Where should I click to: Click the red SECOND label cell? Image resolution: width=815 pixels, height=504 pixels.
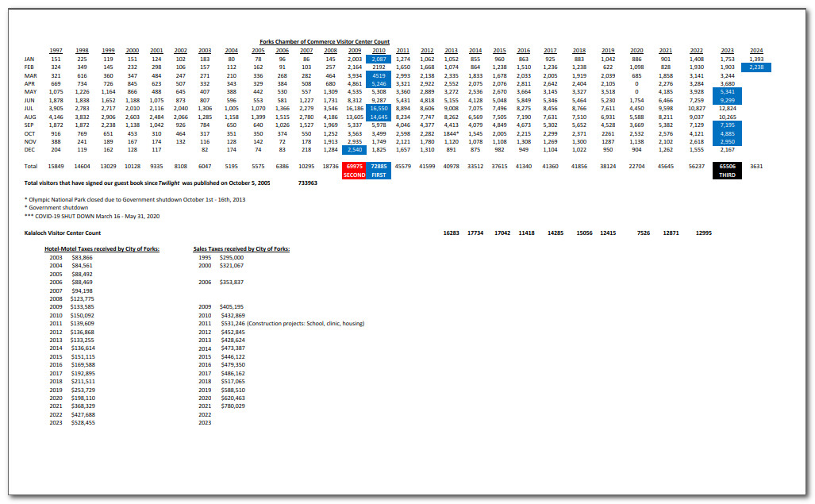click(354, 175)
